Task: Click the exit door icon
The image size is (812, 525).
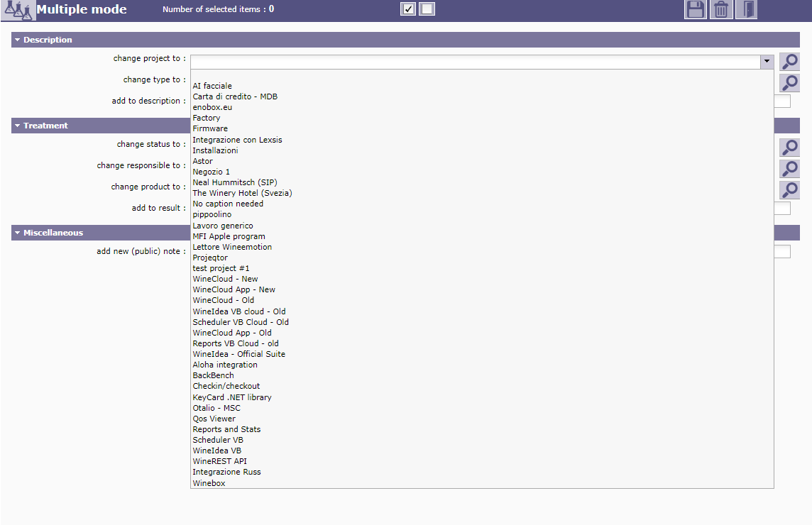Action: 746,9
